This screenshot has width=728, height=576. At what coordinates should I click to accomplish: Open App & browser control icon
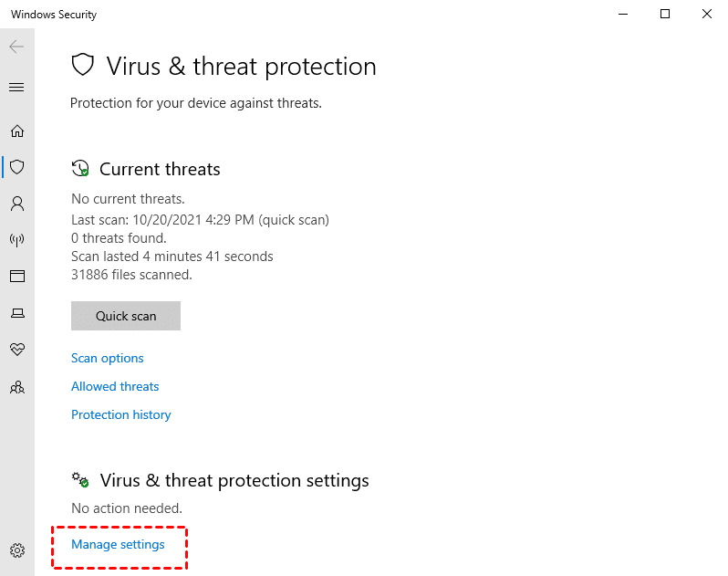pos(16,276)
